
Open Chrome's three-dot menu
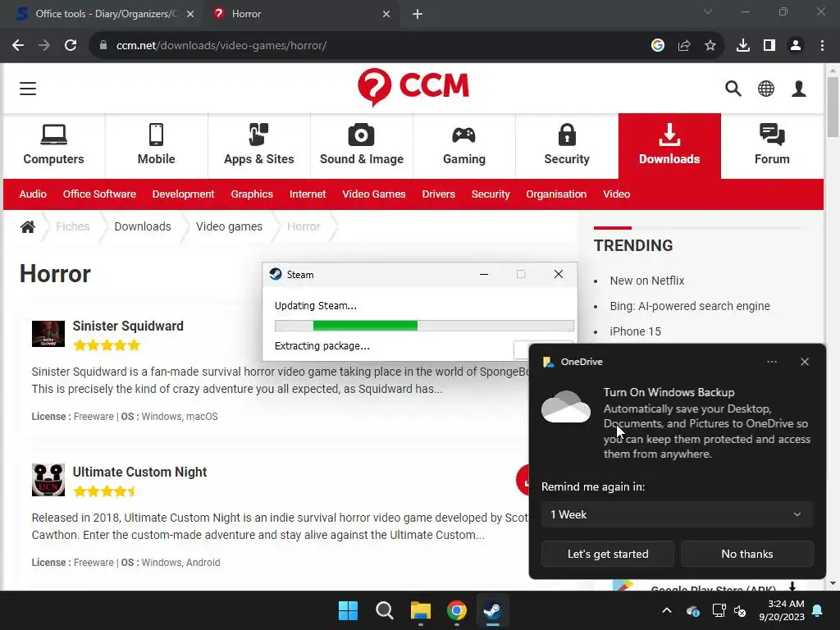pos(822,46)
